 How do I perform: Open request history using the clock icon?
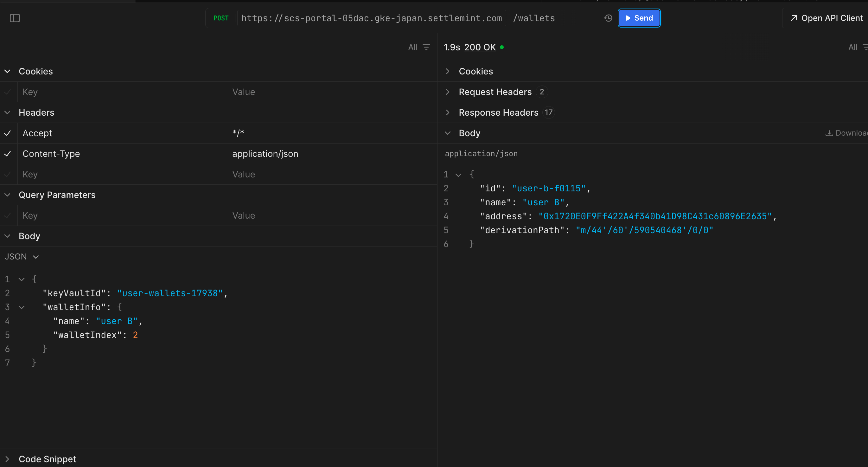pyautogui.click(x=608, y=18)
